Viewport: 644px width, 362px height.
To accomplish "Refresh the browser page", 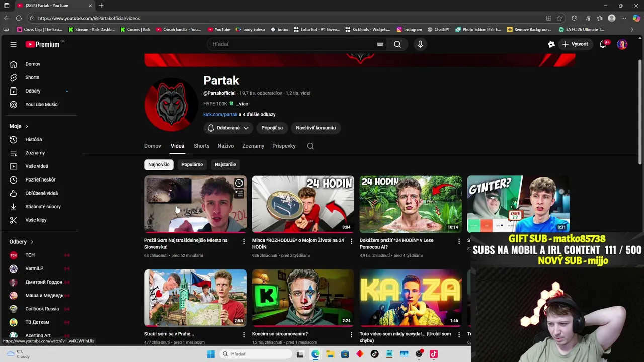I will tap(19, 18).
